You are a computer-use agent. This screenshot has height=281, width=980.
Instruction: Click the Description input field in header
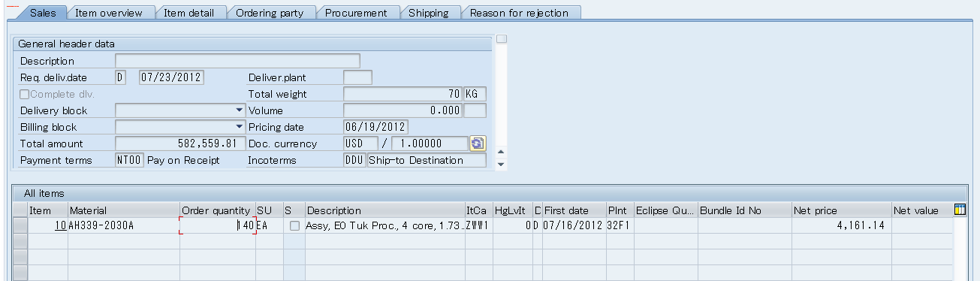[x=237, y=61]
